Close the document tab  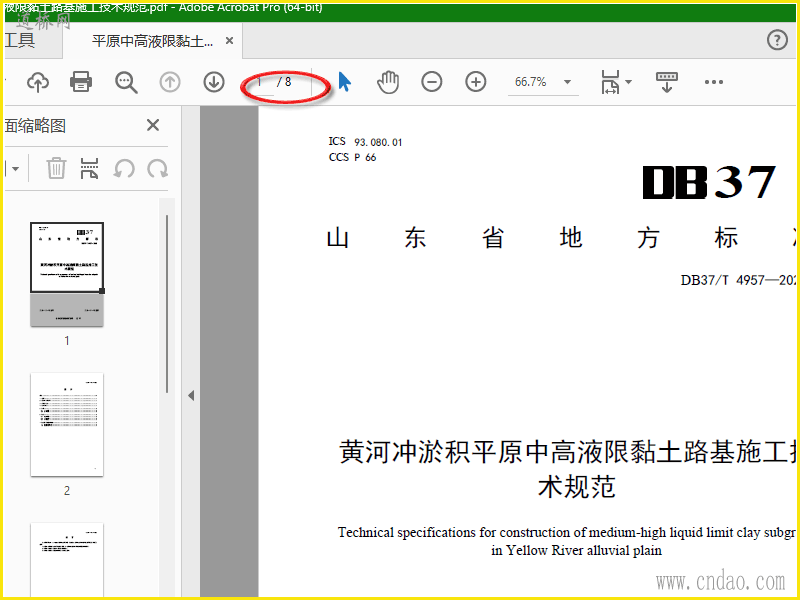pos(230,40)
